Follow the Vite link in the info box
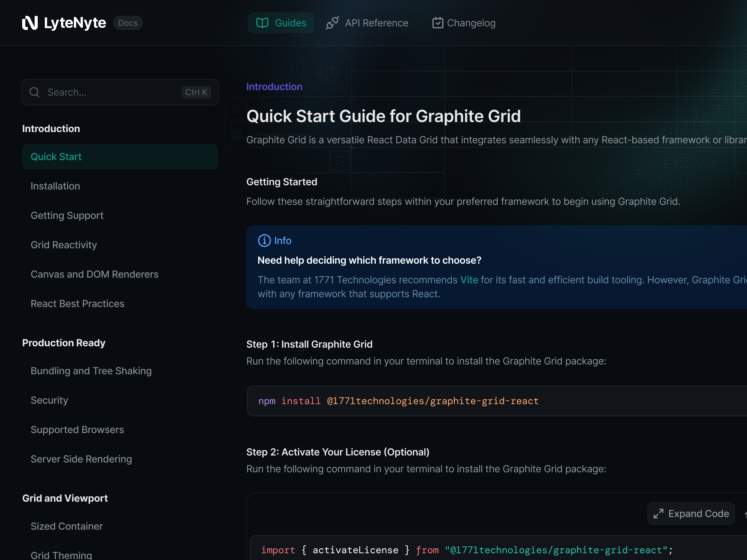Viewport: 747px width, 560px height. tap(469, 280)
